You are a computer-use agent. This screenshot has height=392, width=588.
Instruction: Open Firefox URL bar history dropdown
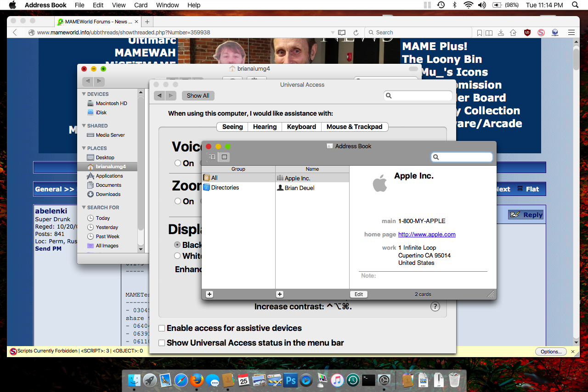coord(333,33)
